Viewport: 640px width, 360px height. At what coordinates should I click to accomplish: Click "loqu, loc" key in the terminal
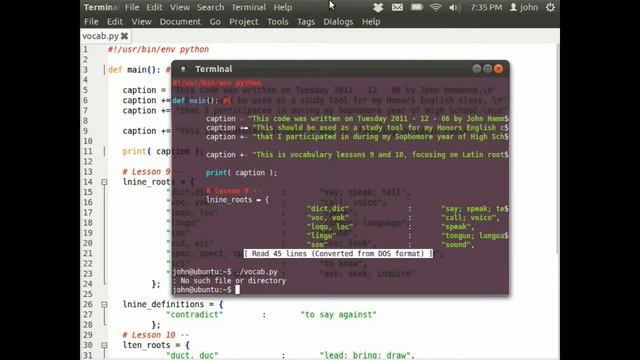330,227
